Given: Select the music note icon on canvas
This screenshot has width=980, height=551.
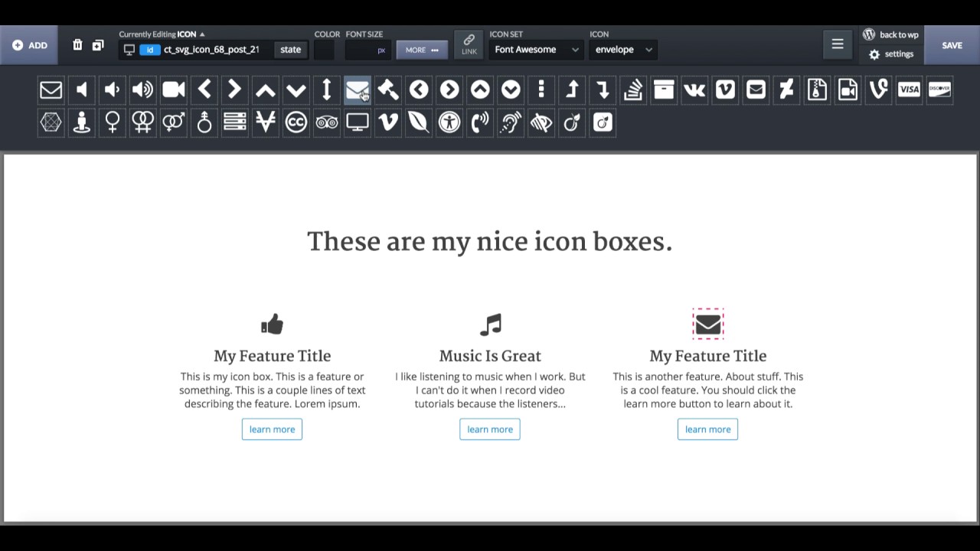Looking at the screenshot, I should pos(490,324).
